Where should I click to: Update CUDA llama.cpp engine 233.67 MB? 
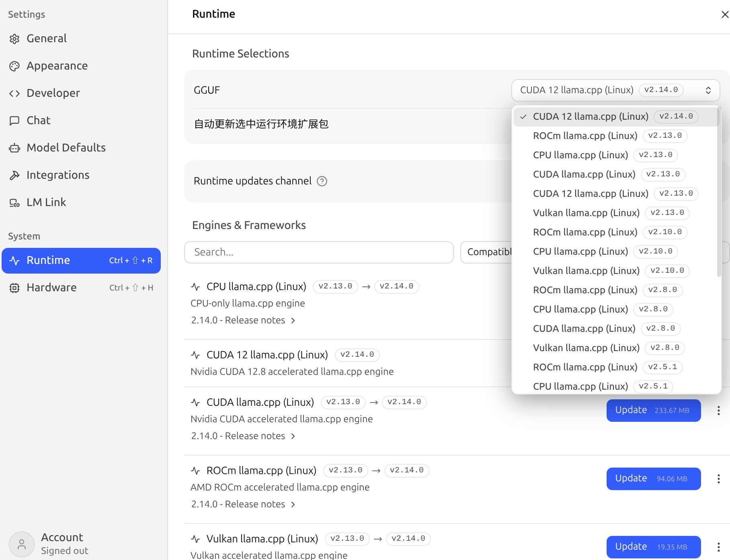[654, 411]
